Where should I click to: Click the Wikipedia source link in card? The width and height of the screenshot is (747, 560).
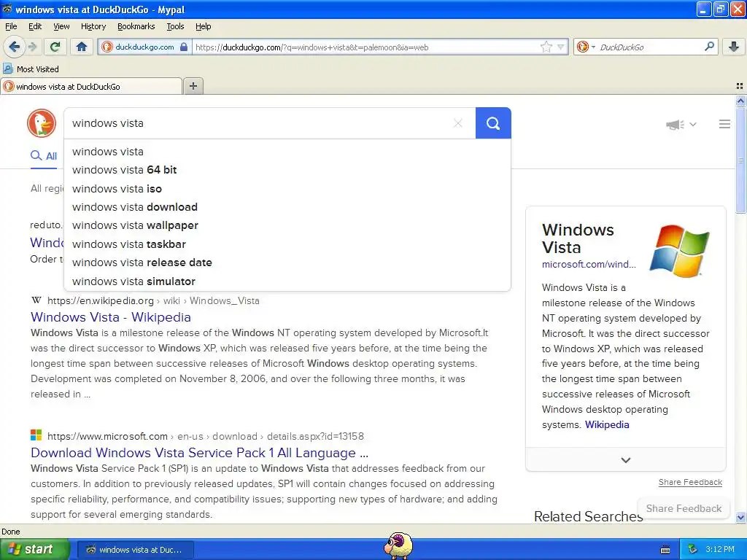click(x=606, y=425)
